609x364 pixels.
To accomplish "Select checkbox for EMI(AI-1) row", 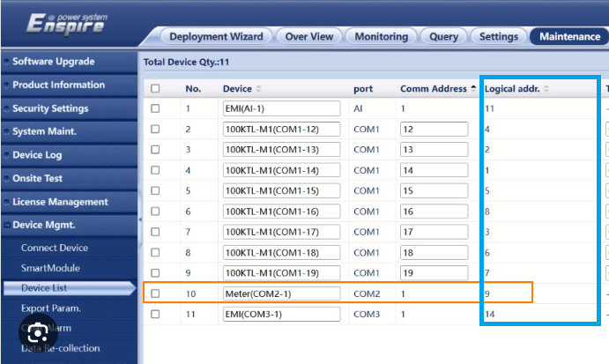I will pos(156,108).
